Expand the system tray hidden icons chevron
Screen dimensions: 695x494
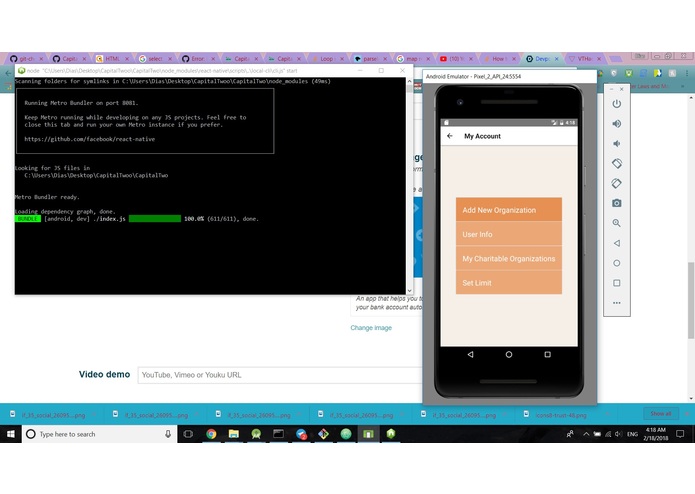coord(586,434)
